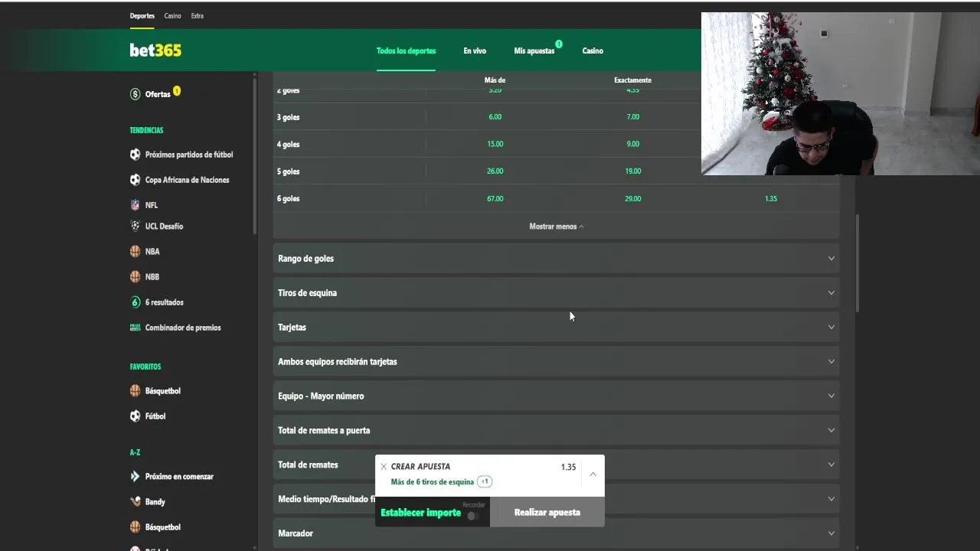Collapse the bet slip with the up chevron

[x=593, y=474]
